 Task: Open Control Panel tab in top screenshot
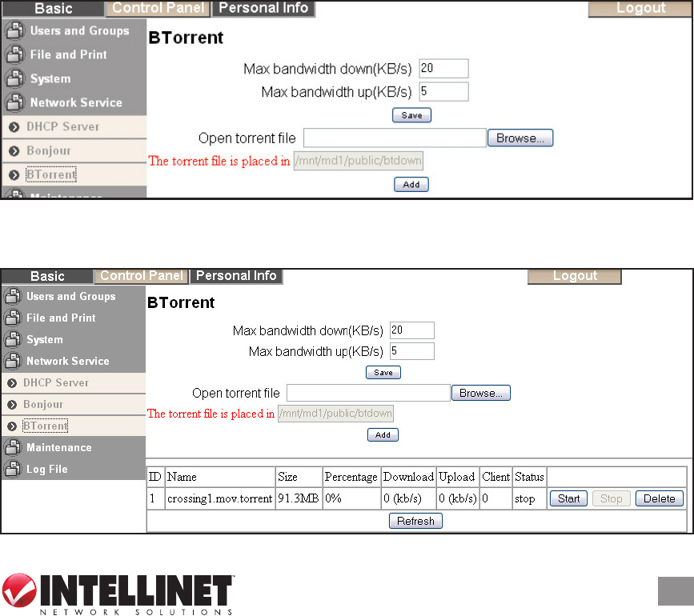coord(158,8)
